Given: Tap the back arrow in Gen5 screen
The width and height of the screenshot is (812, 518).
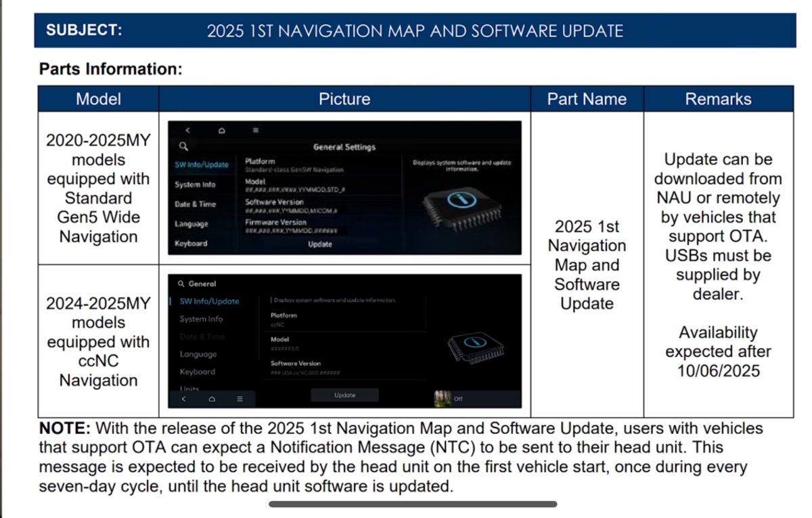Looking at the screenshot, I should click(x=187, y=130).
